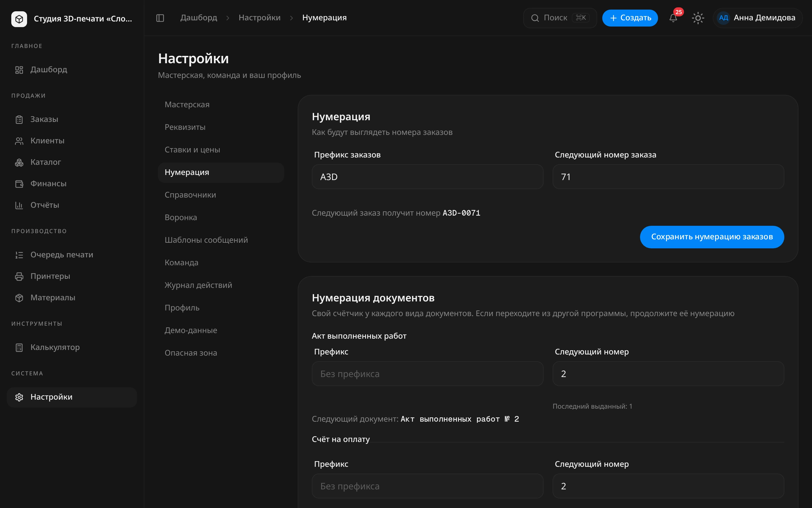Click the Калькулятор icon in sidebar

pyautogui.click(x=19, y=348)
